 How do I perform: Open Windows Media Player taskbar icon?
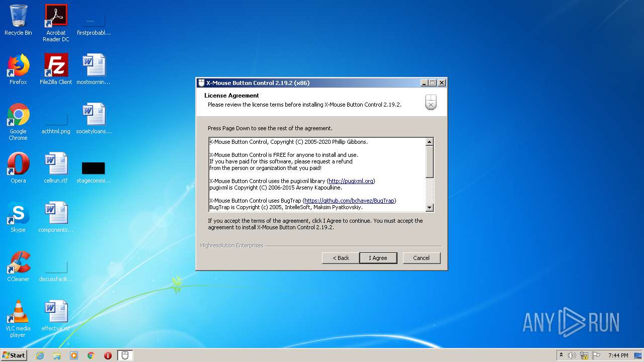click(x=74, y=355)
